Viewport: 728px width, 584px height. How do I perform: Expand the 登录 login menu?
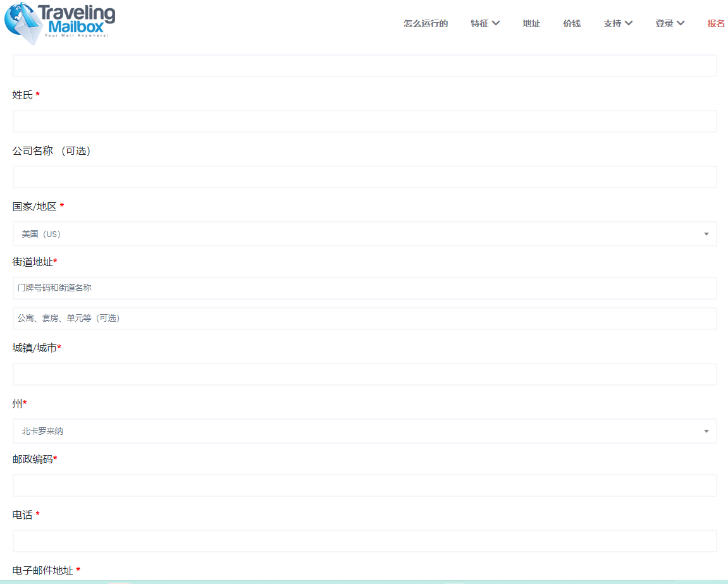pyautogui.click(x=670, y=23)
